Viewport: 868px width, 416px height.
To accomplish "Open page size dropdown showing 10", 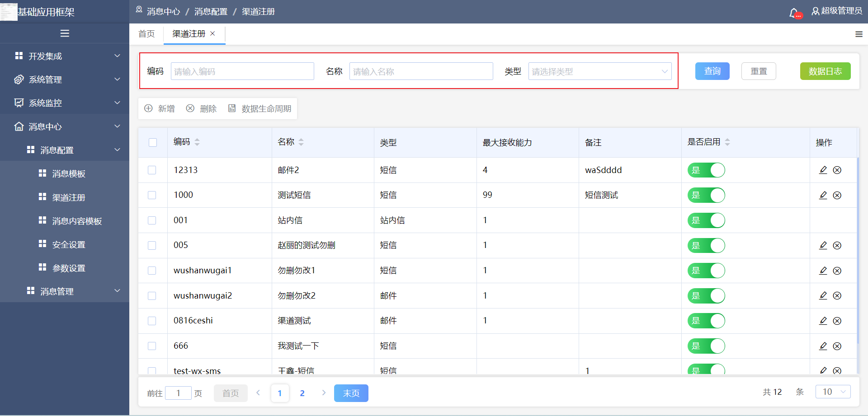I will point(833,392).
